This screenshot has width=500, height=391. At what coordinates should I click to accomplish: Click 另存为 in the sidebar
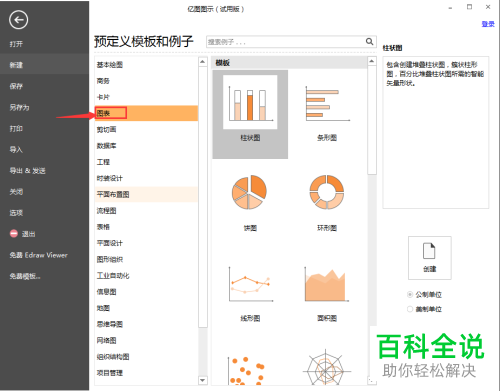19,107
